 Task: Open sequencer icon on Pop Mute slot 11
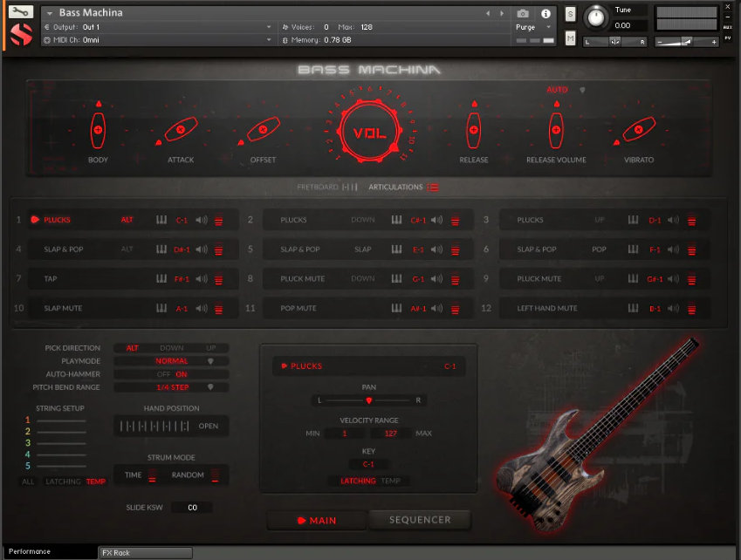tap(455, 308)
